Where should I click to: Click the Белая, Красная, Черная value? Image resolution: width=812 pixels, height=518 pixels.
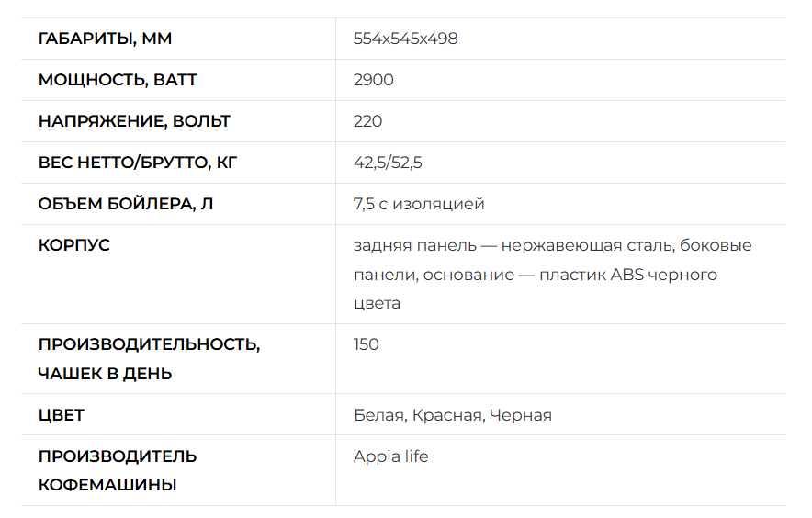click(453, 415)
